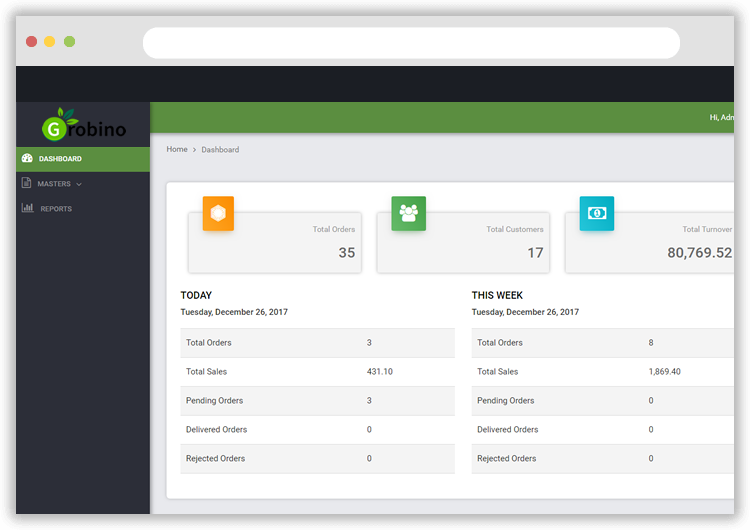This screenshot has width=750, height=530.
Task: Click the browser address bar
Action: pos(411,43)
